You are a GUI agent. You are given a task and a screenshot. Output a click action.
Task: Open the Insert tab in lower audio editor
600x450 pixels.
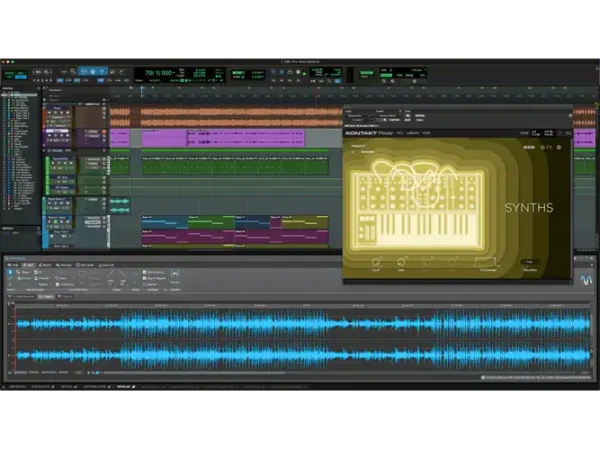(x=45, y=265)
